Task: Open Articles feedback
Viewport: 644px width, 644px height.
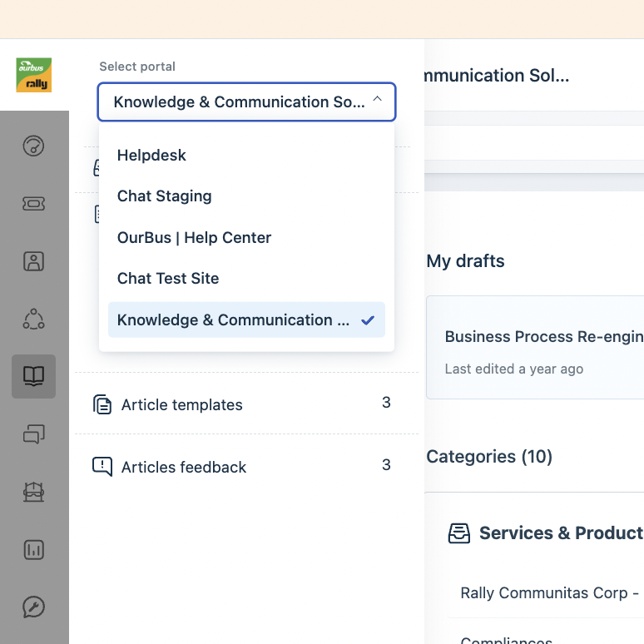Action: click(x=184, y=468)
